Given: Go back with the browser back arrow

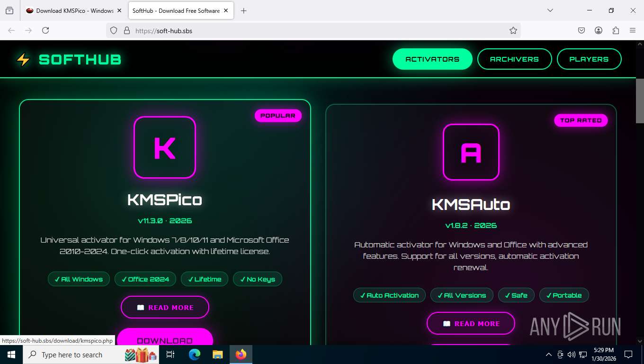Looking at the screenshot, I should (11, 30).
